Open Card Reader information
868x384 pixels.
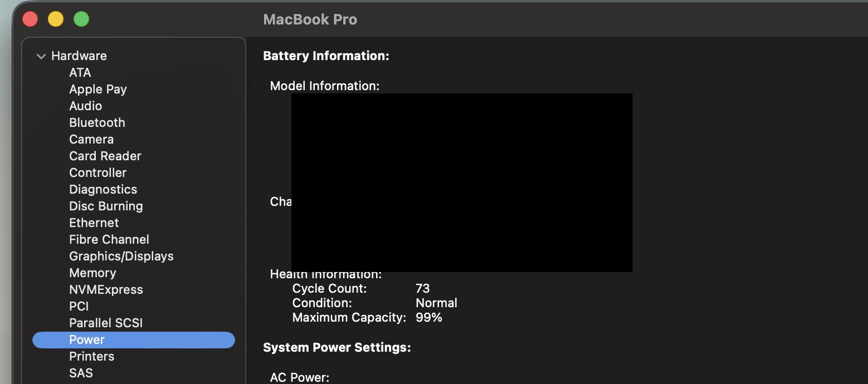105,156
